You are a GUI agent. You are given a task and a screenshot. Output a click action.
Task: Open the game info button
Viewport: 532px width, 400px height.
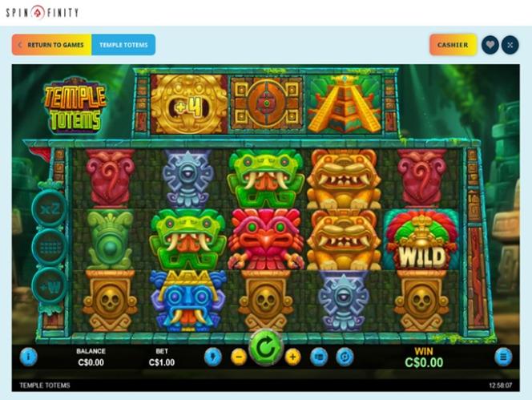(x=29, y=357)
